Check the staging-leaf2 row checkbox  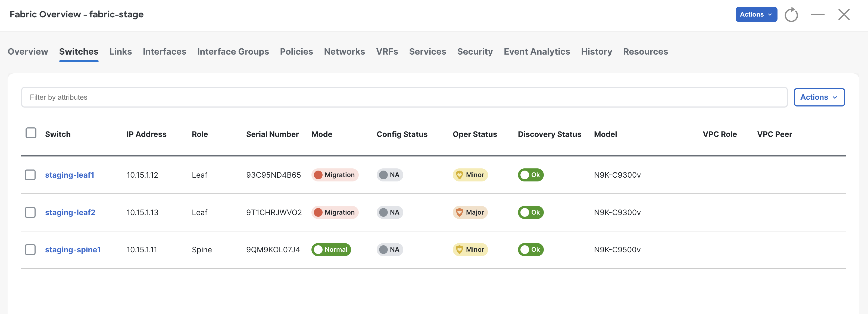tap(30, 212)
